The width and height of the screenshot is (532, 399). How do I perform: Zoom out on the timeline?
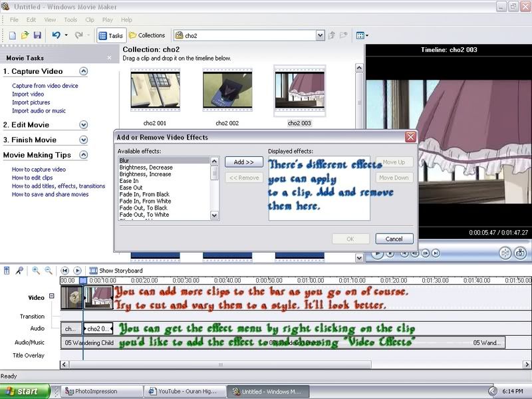pyautogui.click(x=49, y=271)
